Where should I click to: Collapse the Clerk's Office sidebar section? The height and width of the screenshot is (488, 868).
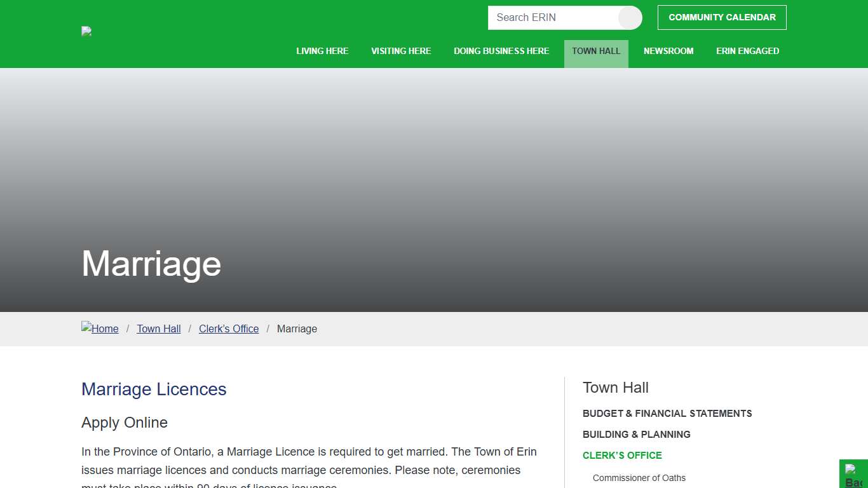(622, 456)
